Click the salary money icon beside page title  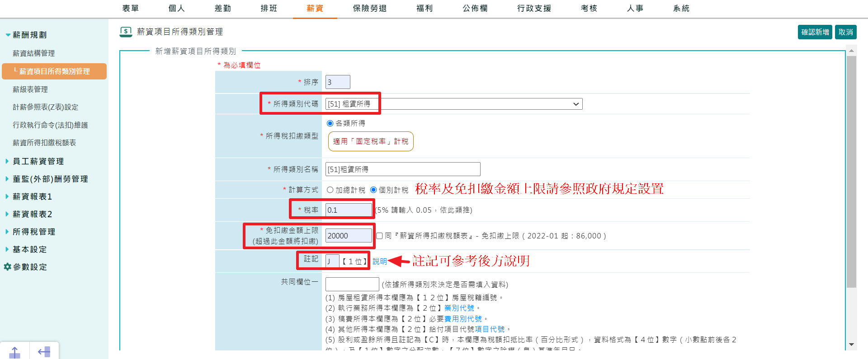tap(126, 32)
